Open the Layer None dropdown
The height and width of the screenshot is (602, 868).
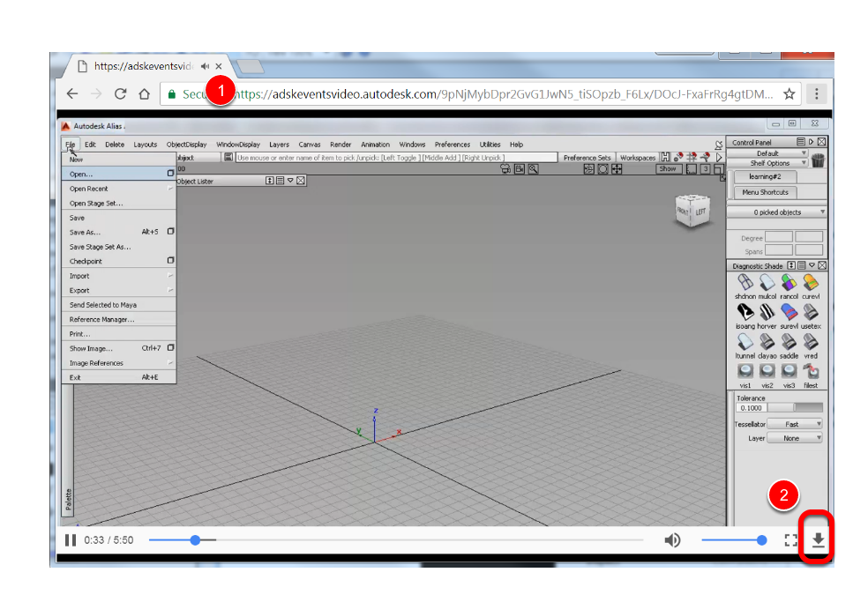[x=795, y=438]
